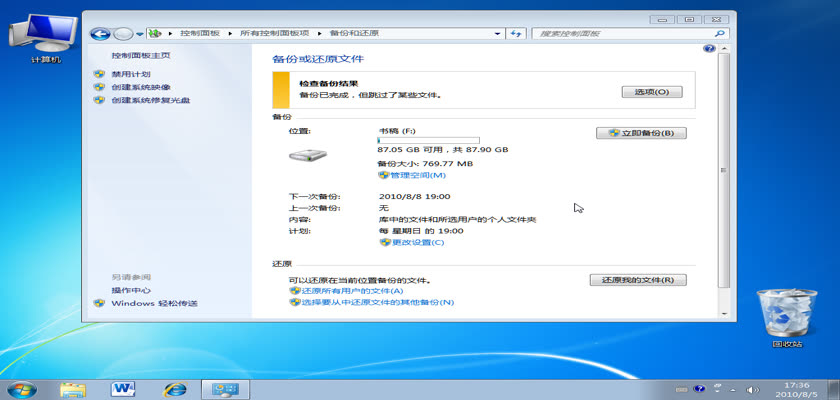Open the recent pages dropdown arrow
Screen dimensions: 840x400
pos(139,34)
